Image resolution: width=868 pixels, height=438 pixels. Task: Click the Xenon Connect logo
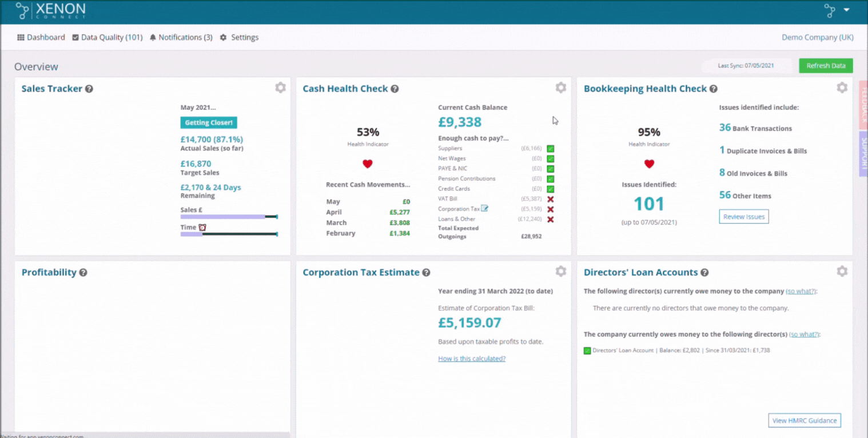click(x=51, y=10)
